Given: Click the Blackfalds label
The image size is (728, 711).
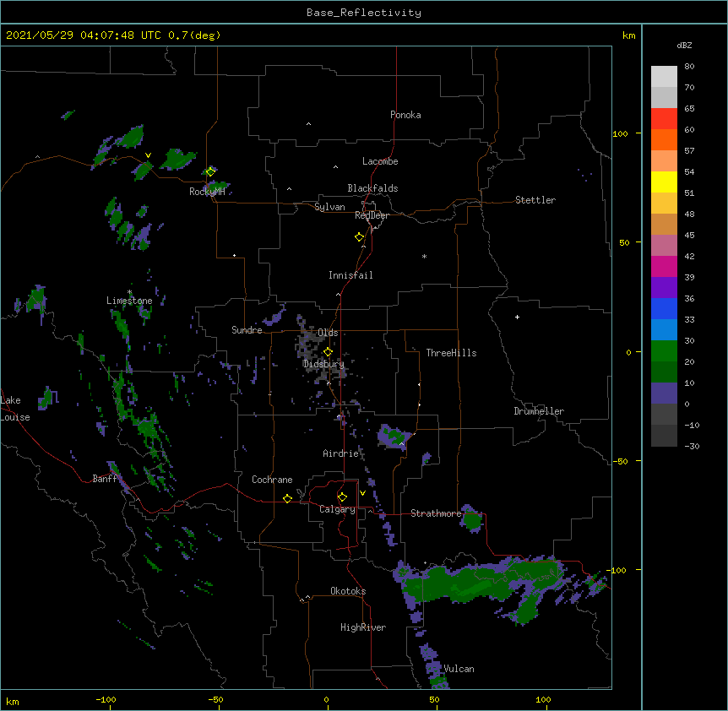Looking at the screenshot, I should 372,188.
